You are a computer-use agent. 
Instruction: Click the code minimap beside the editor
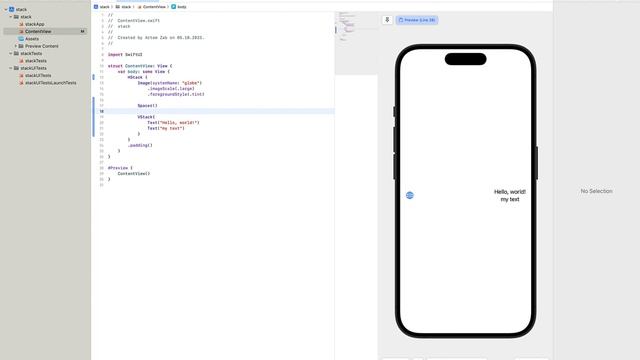(356, 43)
